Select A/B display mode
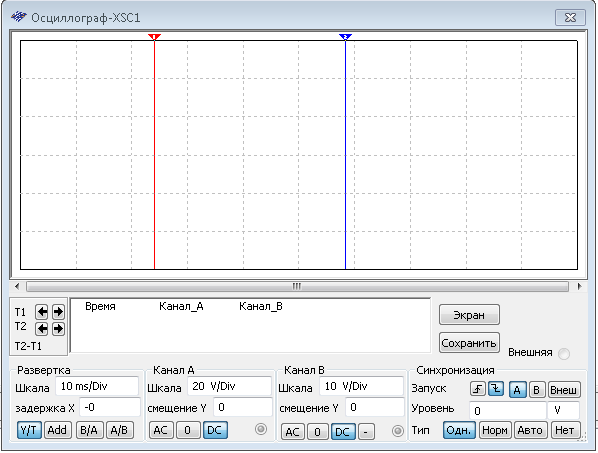The image size is (598, 453). pyautogui.click(x=119, y=430)
